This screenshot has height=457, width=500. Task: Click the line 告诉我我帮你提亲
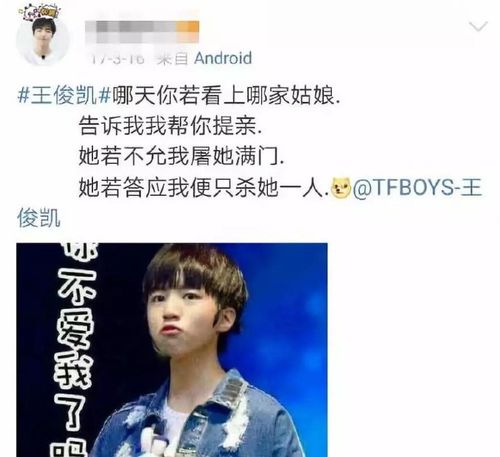pyautogui.click(x=170, y=126)
